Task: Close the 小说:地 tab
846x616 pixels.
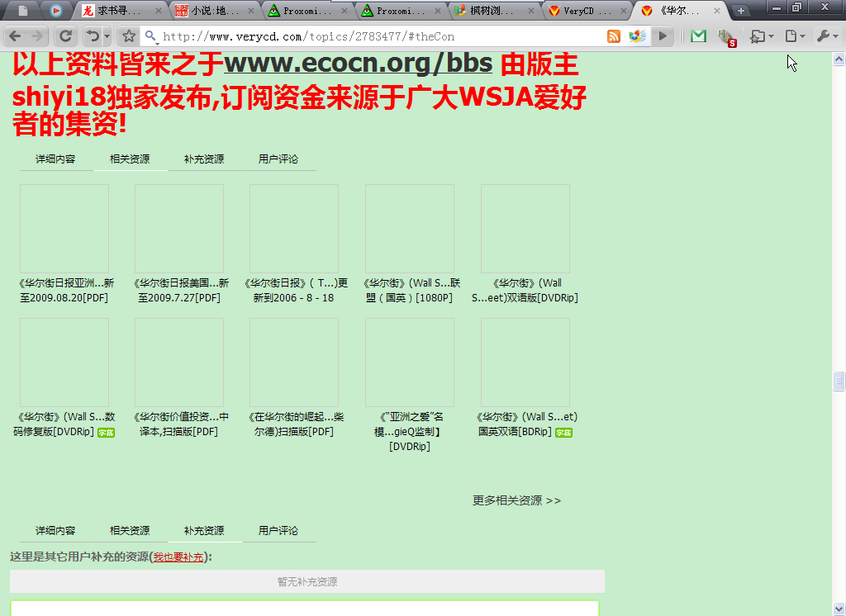Action: tap(251, 11)
